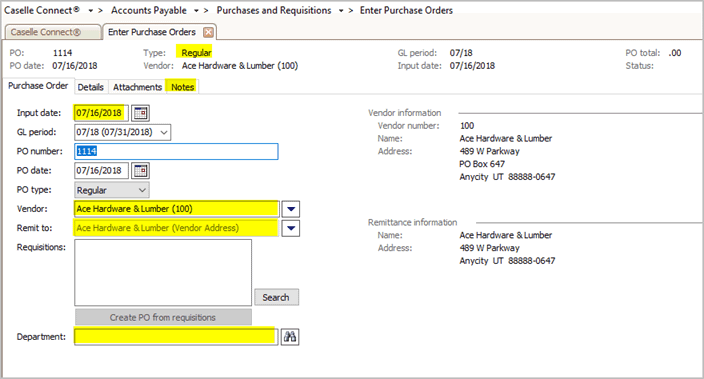Viewport: 704px width, 379px height.
Task: Click Create PO from requisitions button
Action: (x=163, y=317)
